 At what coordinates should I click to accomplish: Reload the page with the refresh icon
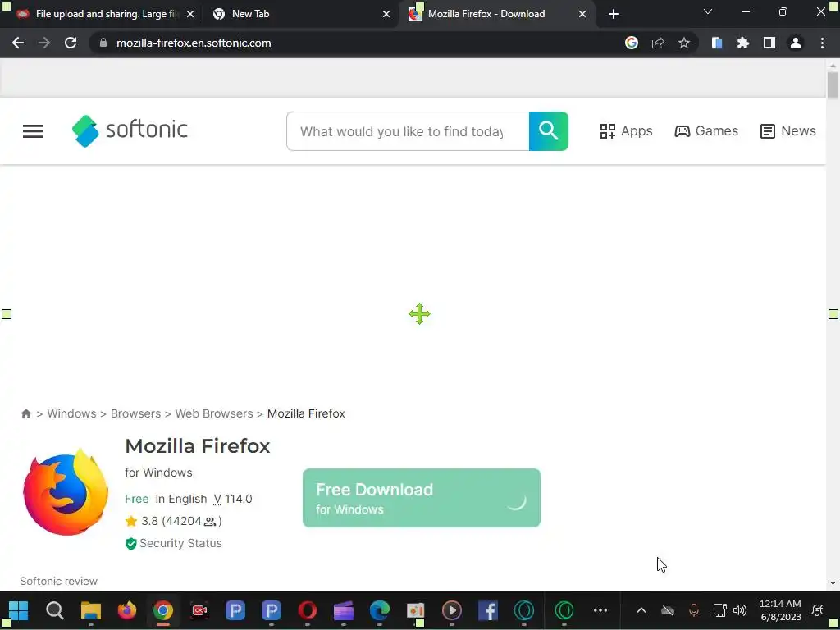tap(71, 43)
